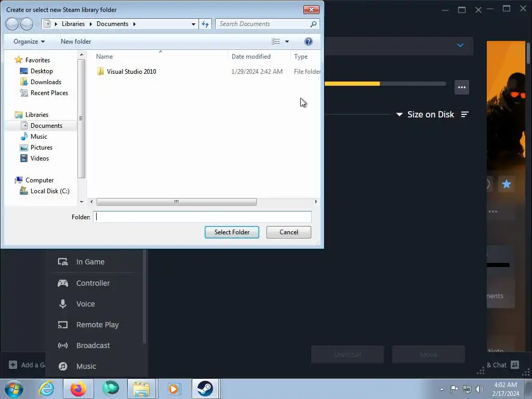Select the Videos library
Screen dimensions: 532x399
(x=39, y=158)
